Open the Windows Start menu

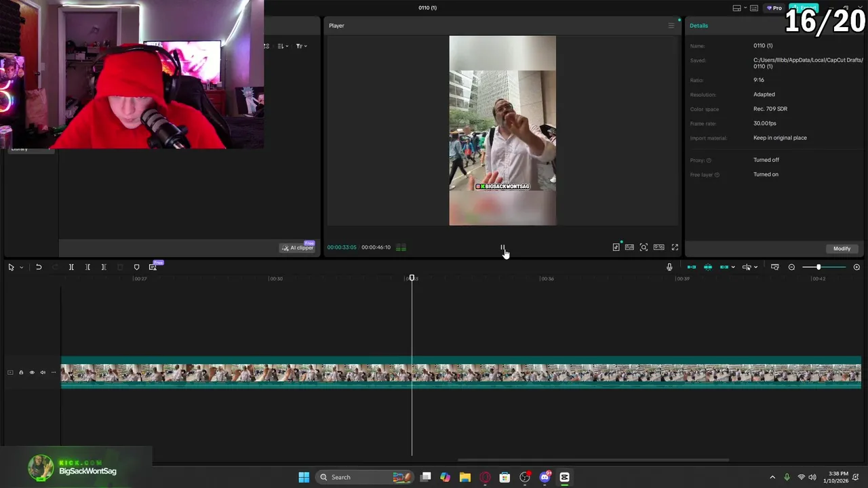point(304,477)
